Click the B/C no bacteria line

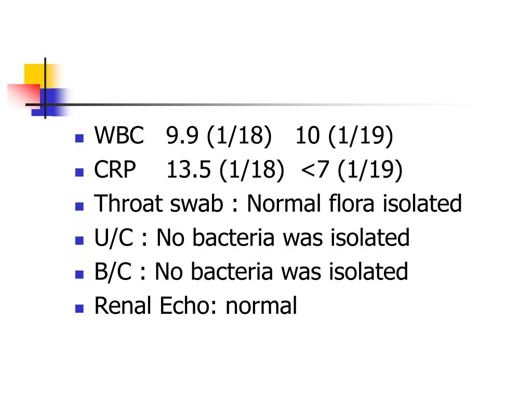point(251,271)
